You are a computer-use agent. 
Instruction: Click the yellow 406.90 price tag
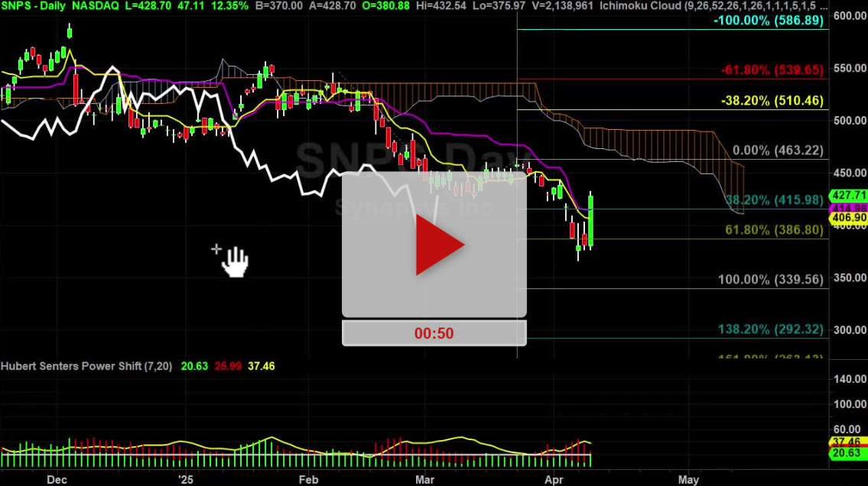[848, 218]
